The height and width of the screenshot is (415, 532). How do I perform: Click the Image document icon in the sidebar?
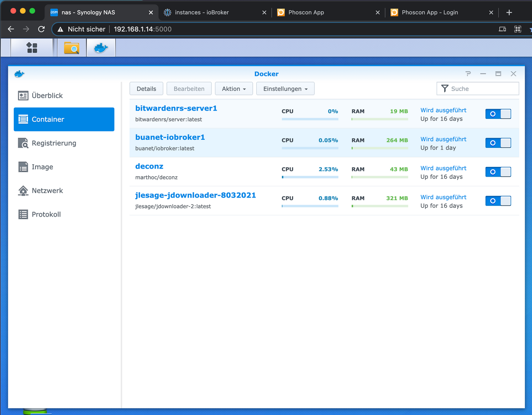(x=23, y=167)
